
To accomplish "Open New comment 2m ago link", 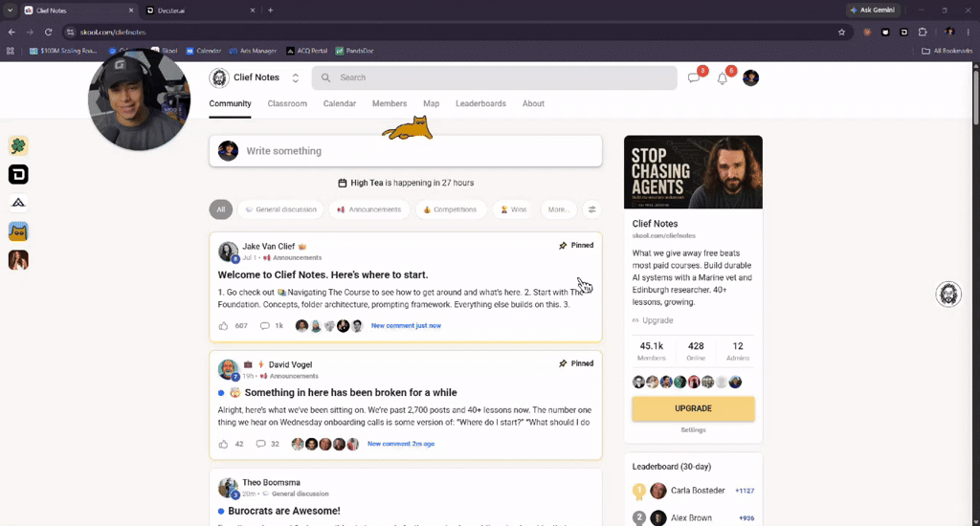I will [x=401, y=444].
